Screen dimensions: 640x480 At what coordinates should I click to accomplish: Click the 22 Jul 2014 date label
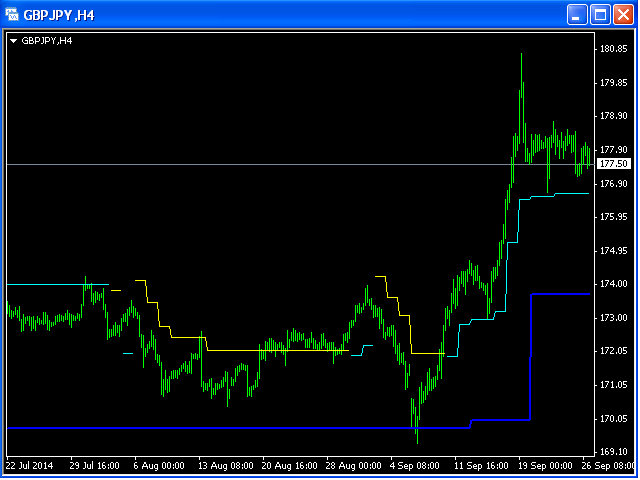pyautogui.click(x=29, y=466)
